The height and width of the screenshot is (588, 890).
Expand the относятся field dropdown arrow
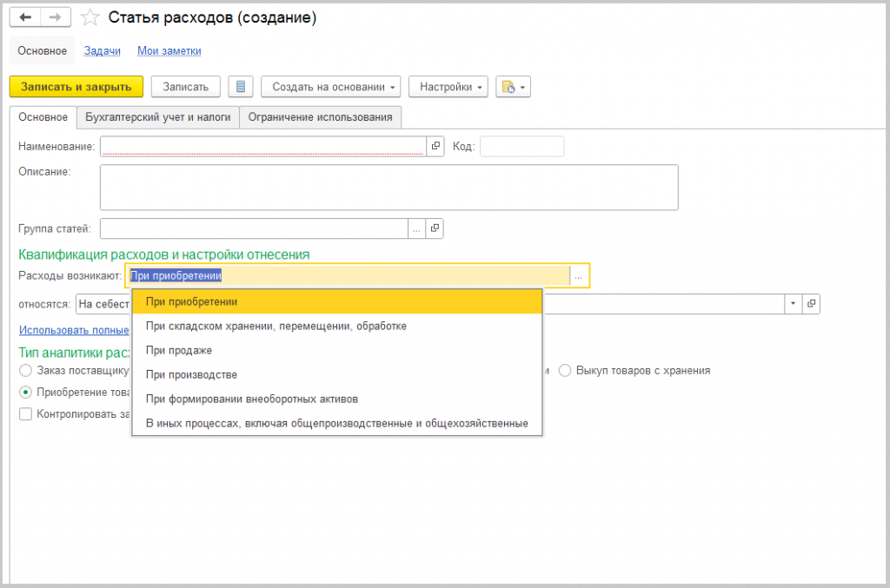tap(793, 304)
